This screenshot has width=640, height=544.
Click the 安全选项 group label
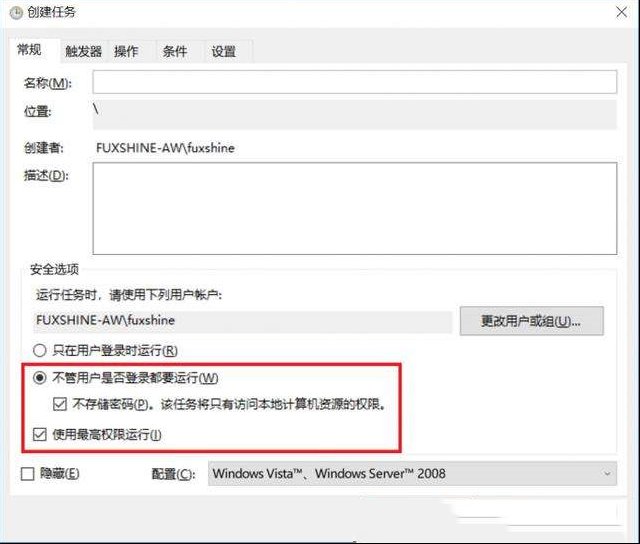54,269
